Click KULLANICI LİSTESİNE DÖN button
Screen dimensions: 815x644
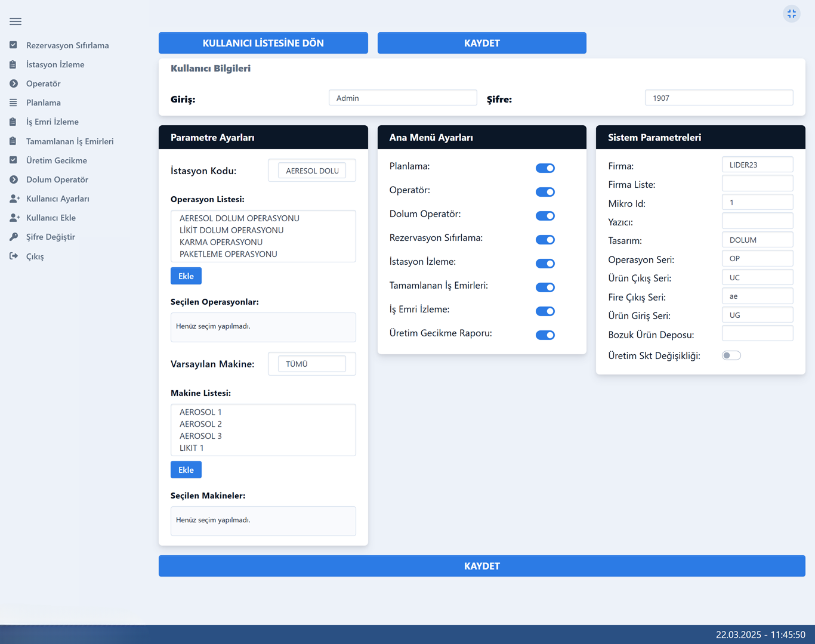[x=263, y=43]
